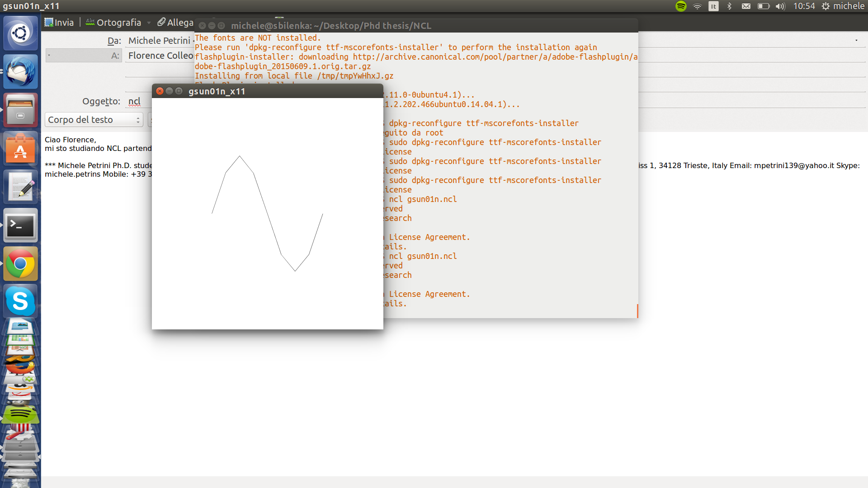Expand the Ortografia dropdown arrow
Image resolution: width=868 pixels, height=488 pixels.
pos(149,22)
